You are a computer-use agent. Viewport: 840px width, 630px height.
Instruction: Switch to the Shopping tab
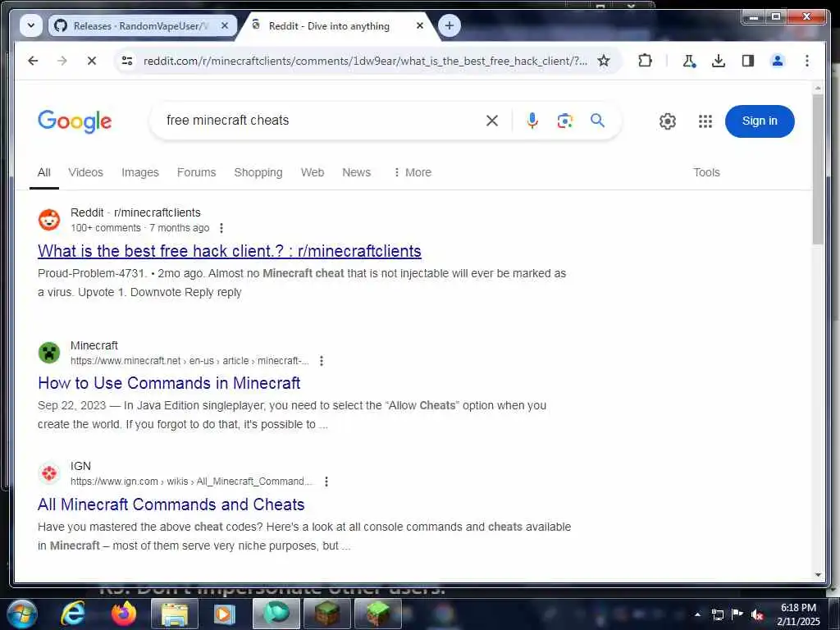[x=258, y=172]
